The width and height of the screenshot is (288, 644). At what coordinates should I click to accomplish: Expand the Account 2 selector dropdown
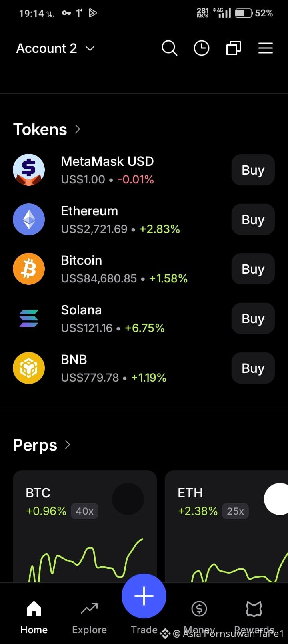click(55, 48)
